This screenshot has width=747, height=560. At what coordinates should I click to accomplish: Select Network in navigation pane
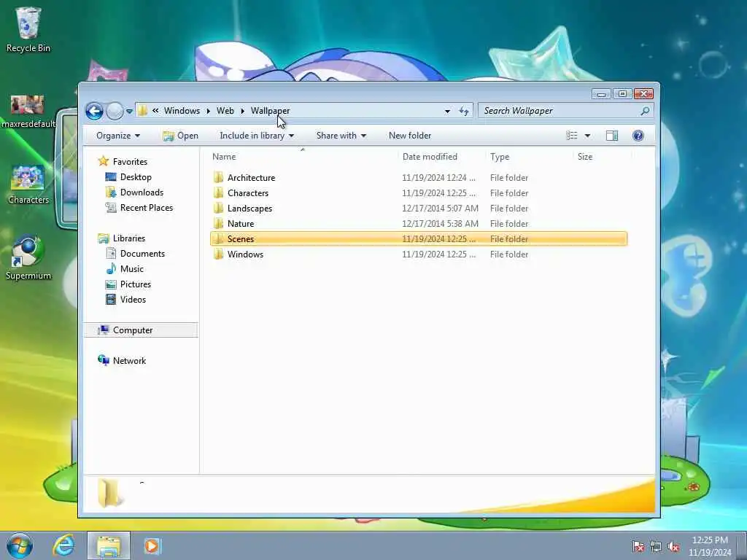pos(122,360)
